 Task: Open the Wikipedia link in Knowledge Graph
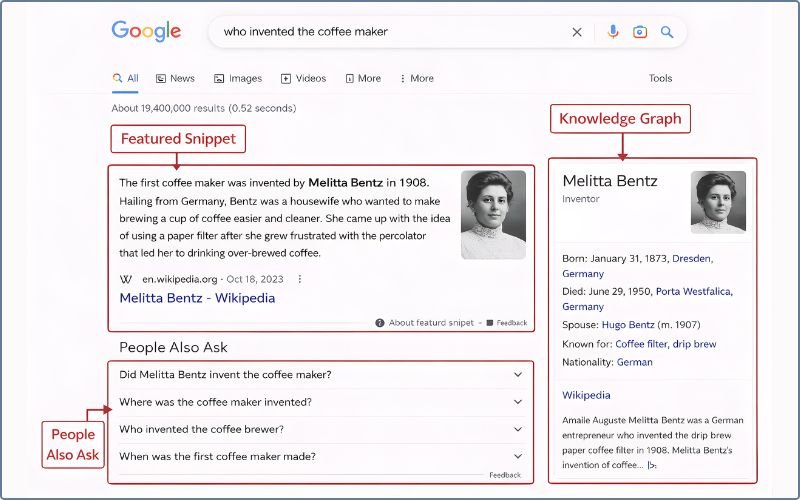coord(586,395)
